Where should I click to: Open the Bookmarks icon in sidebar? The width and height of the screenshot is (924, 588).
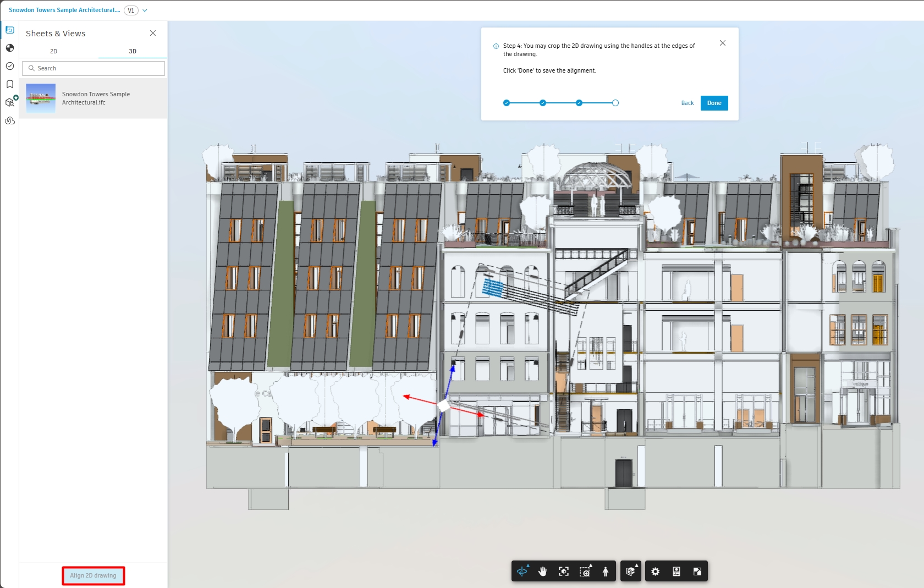point(10,84)
